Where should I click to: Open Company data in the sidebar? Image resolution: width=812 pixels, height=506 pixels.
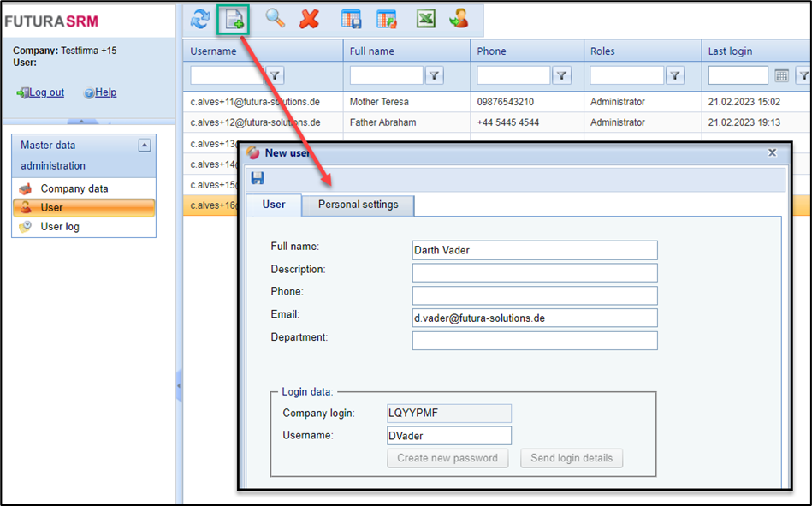pyautogui.click(x=74, y=188)
